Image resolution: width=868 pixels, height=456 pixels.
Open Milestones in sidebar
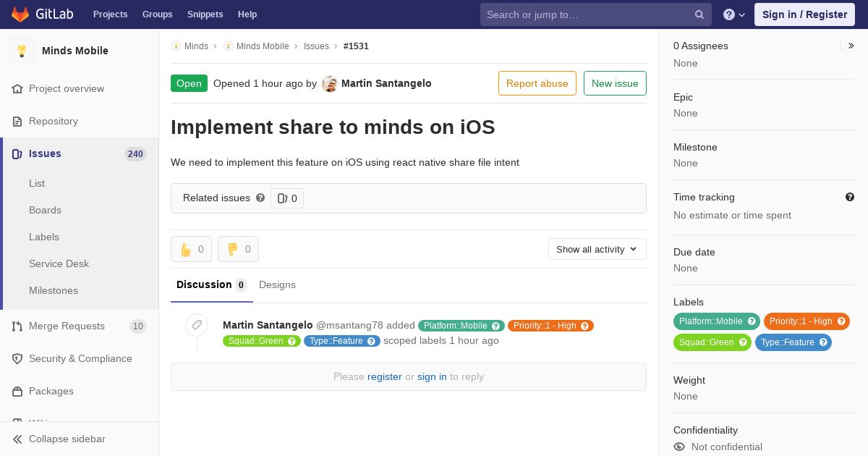click(x=54, y=290)
